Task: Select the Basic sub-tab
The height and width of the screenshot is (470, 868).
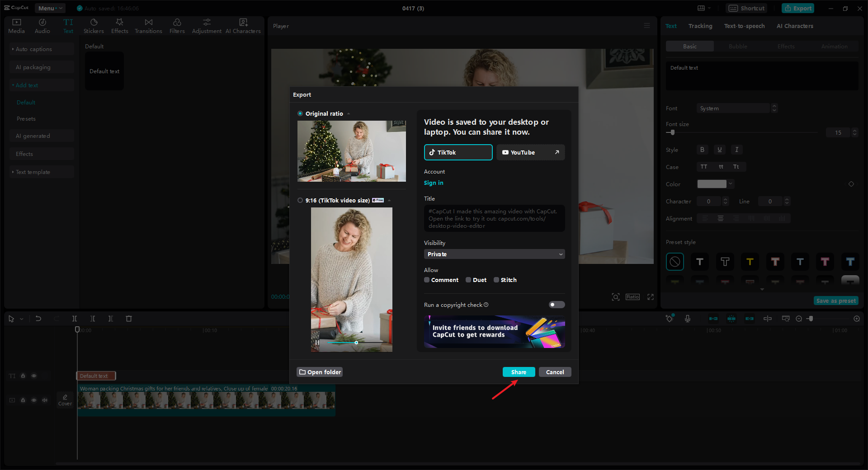Action: pyautogui.click(x=690, y=46)
